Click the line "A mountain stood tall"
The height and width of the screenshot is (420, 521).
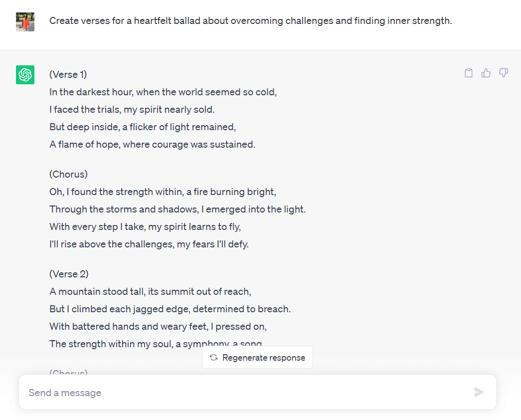[150, 292]
